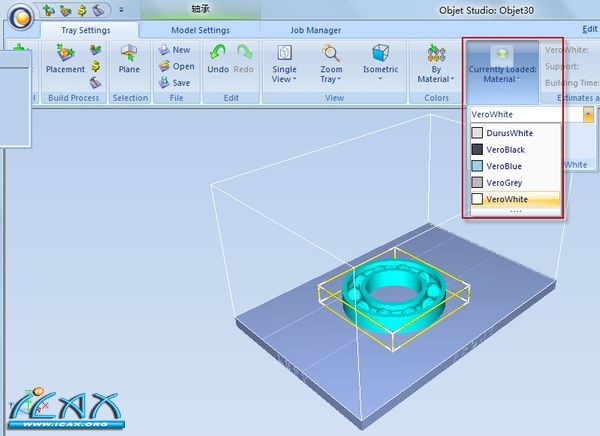Image resolution: width=600 pixels, height=436 pixels.
Task: Click the dollar estimate icon in quick access bar
Action: [x=82, y=10]
